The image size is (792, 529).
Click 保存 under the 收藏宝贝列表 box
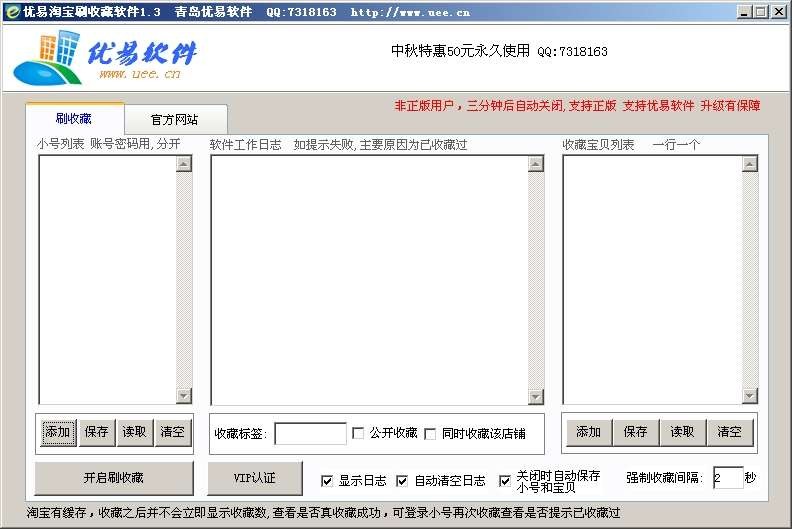pyautogui.click(x=635, y=432)
